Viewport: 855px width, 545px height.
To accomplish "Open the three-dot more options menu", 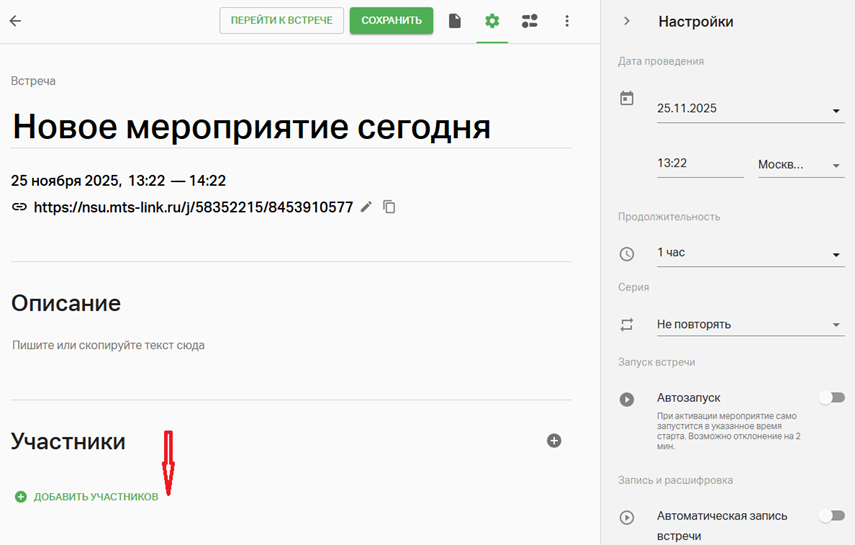I will 567,21.
